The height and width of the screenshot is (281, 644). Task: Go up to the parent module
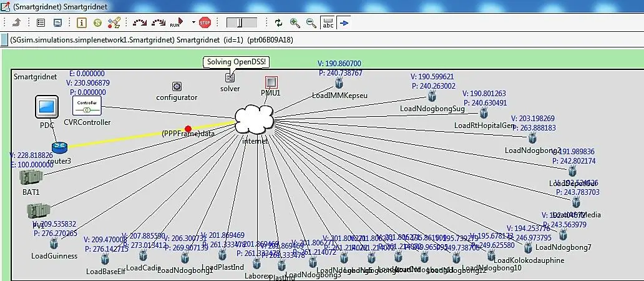(x=16, y=23)
